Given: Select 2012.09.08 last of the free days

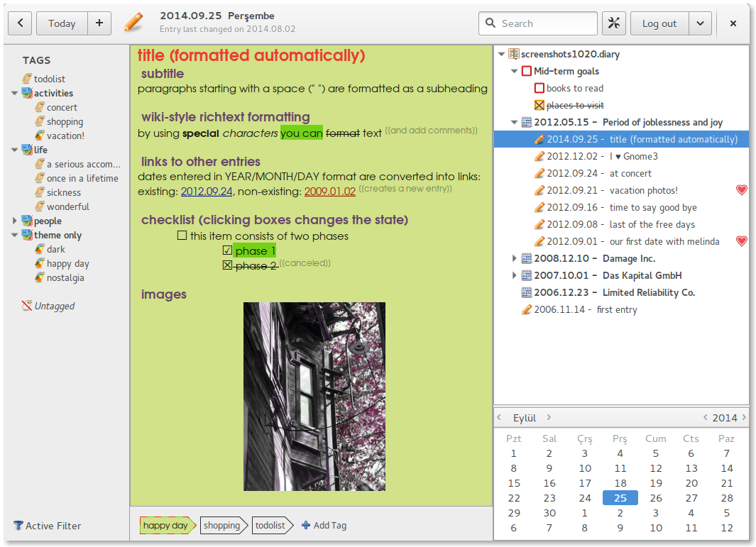Looking at the screenshot, I should point(622,224).
